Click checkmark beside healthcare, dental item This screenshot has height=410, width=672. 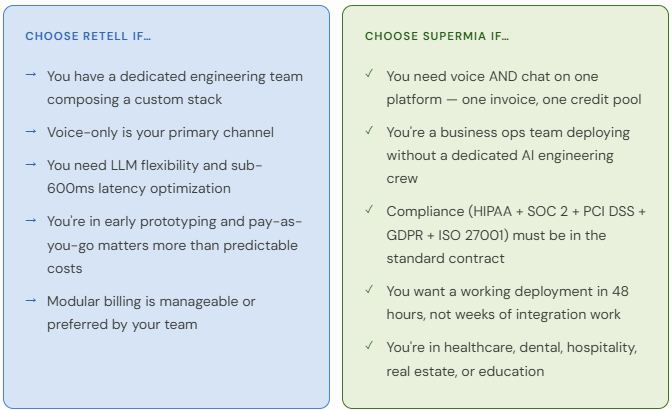tap(369, 345)
